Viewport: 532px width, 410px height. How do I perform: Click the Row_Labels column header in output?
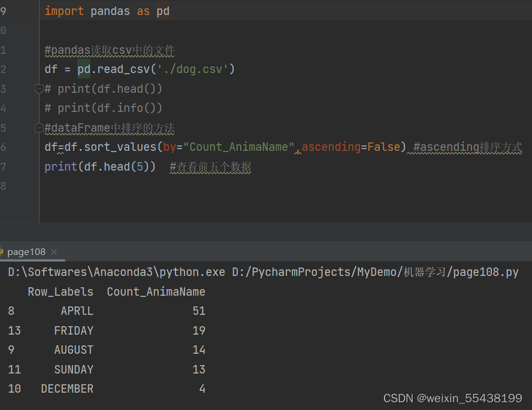(x=61, y=292)
